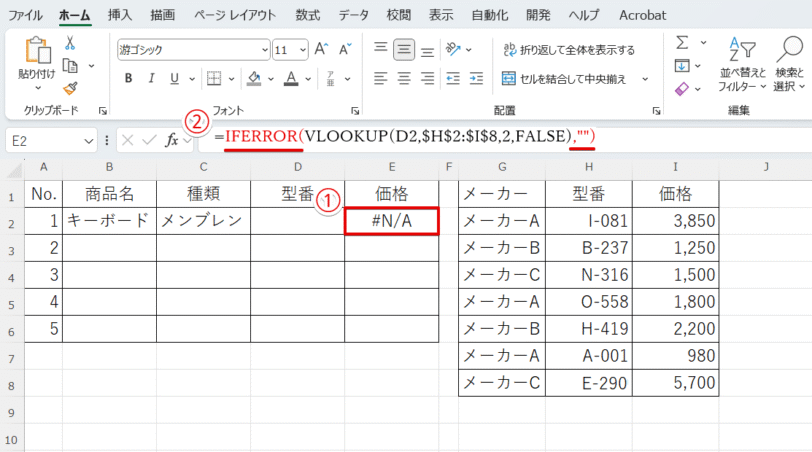The width and height of the screenshot is (812, 452).
Task: Expand the copy options arrow
Action: [92, 66]
